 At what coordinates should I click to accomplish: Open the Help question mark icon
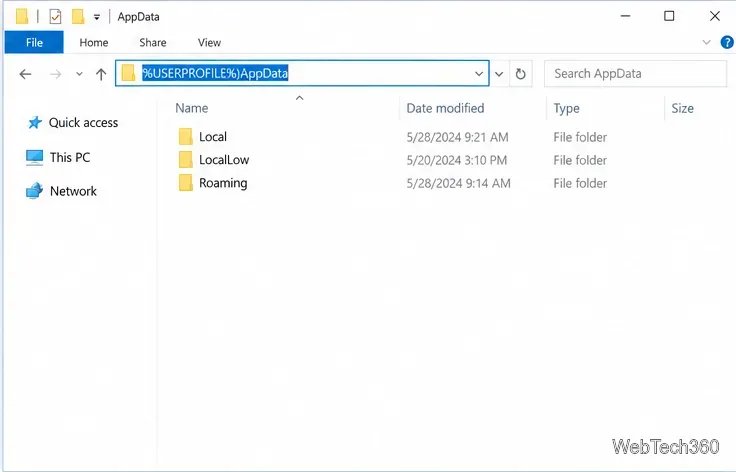[x=727, y=42]
